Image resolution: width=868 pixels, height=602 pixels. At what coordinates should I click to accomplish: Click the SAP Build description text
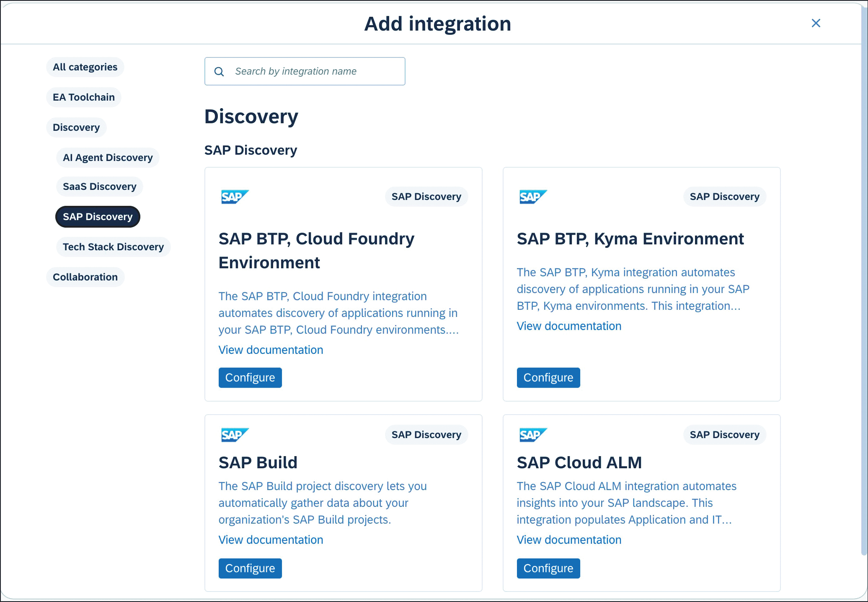[323, 503]
